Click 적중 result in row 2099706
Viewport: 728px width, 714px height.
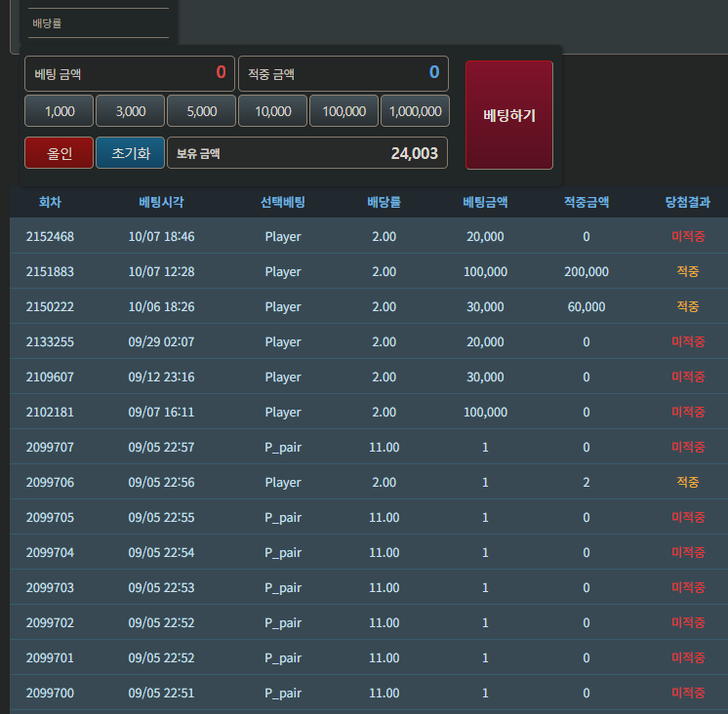point(688,482)
